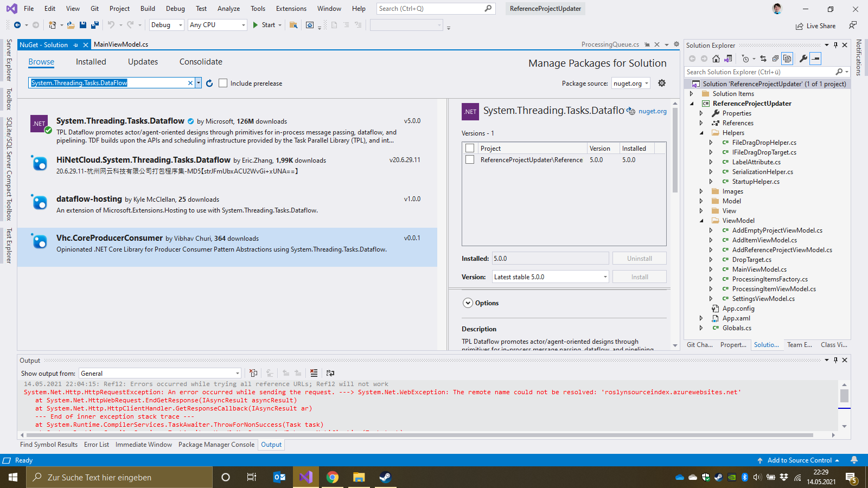Click Pending Changes Filter clock icon

(x=745, y=59)
